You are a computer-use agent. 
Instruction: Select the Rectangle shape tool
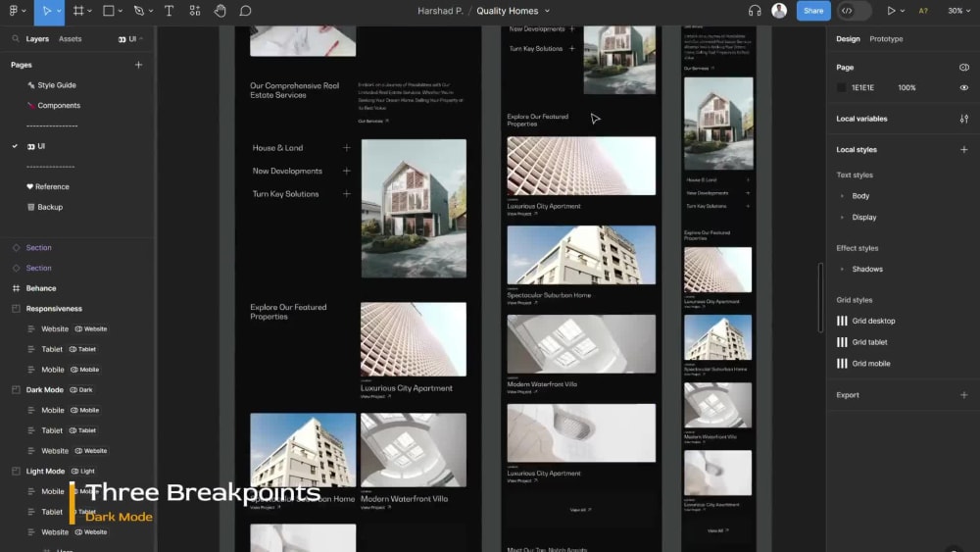109,11
